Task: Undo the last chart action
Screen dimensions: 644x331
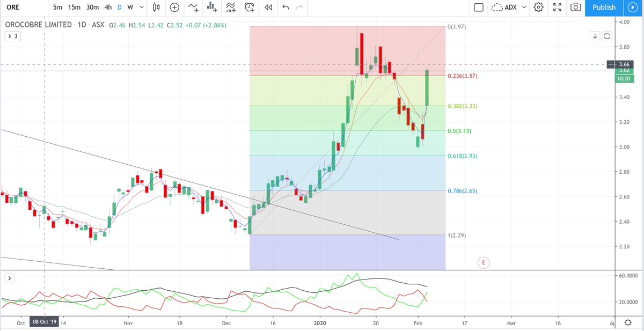Action: tap(286, 8)
